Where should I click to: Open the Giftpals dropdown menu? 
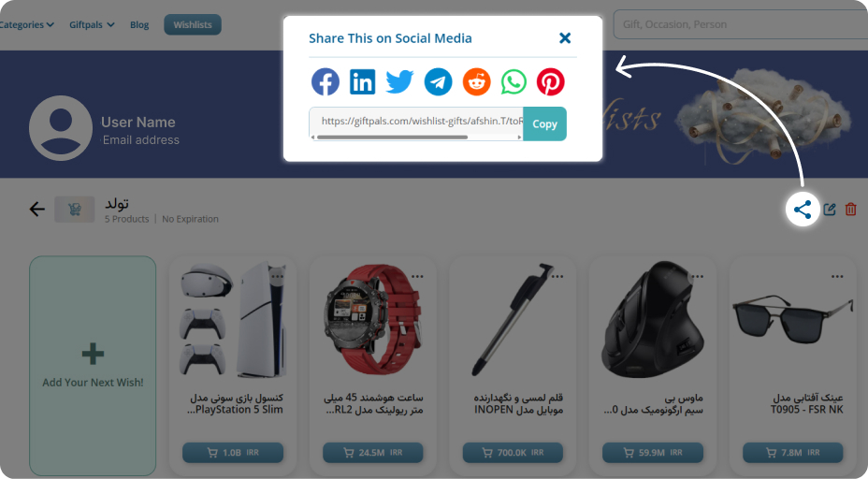coord(92,24)
